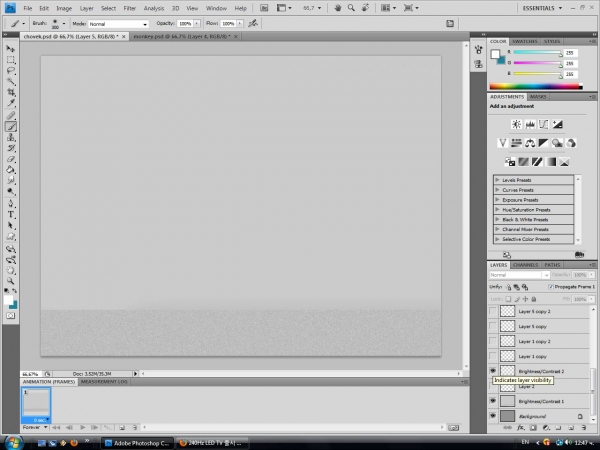Screen dimensions: 600x450
Task: Expand Selective Color Presets
Action: tap(497, 239)
